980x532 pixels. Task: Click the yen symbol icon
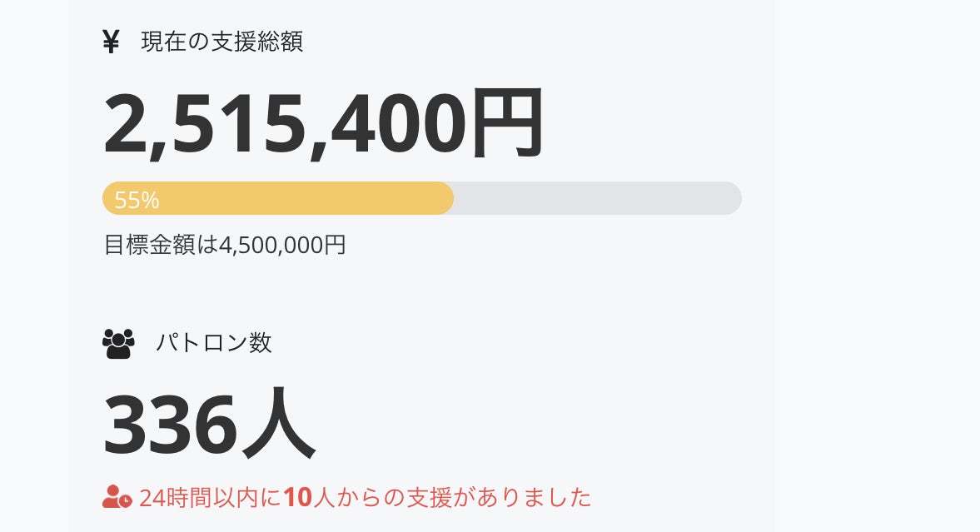tap(111, 42)
